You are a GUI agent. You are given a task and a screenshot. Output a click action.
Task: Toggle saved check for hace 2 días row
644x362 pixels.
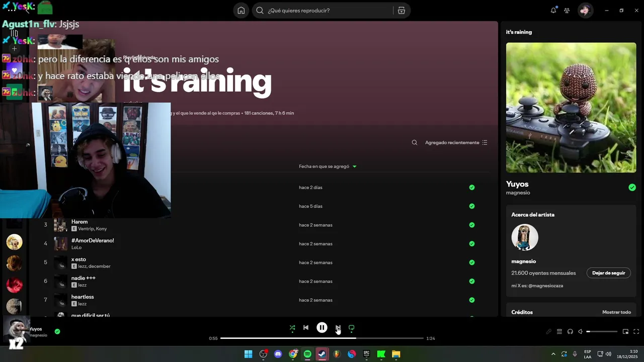coord(472,188)
